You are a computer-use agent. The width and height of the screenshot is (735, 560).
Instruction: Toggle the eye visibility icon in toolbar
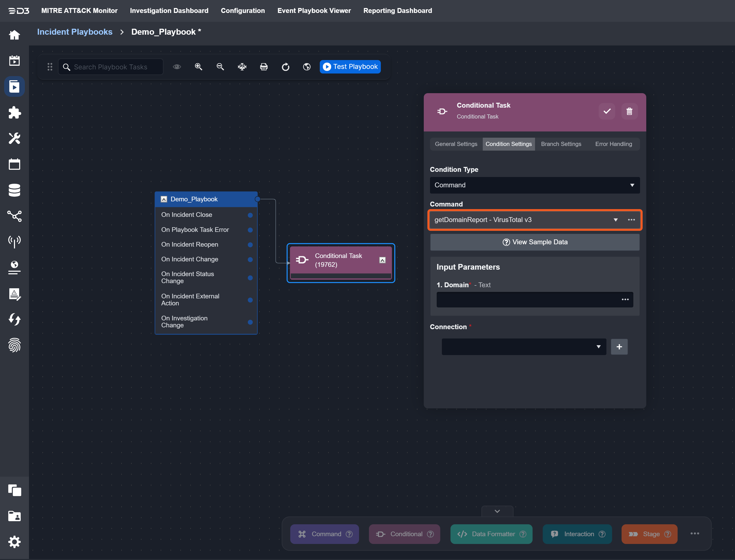(x=177, y=67)
